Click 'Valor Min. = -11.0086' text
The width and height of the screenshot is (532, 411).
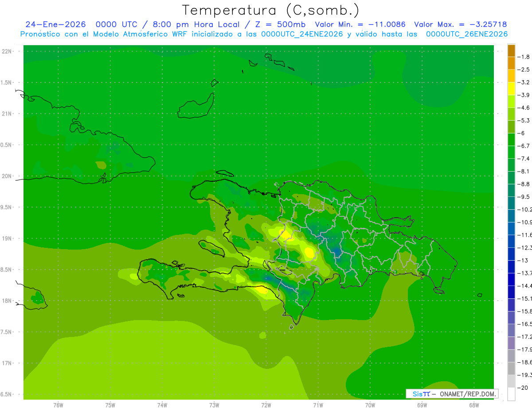click(x=360, y=24)
